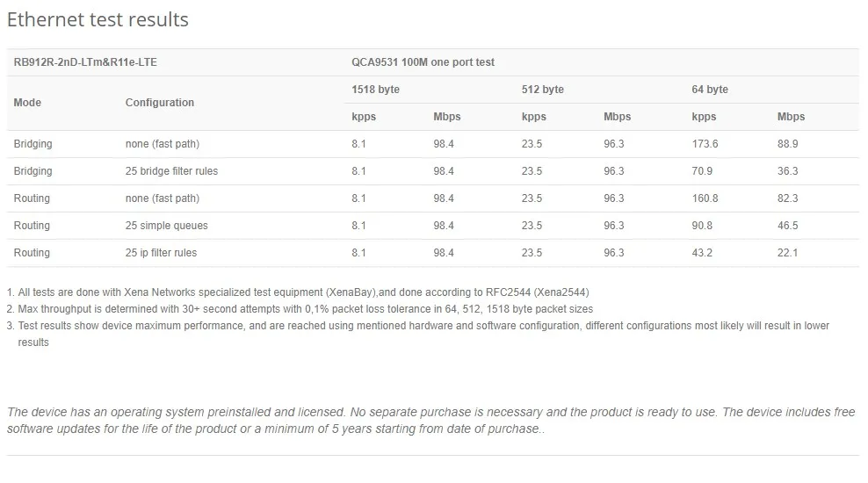The height and width of the screenshot is (483, 868).
Task: Select the 88.9 Mbps value
Action: 788,144
